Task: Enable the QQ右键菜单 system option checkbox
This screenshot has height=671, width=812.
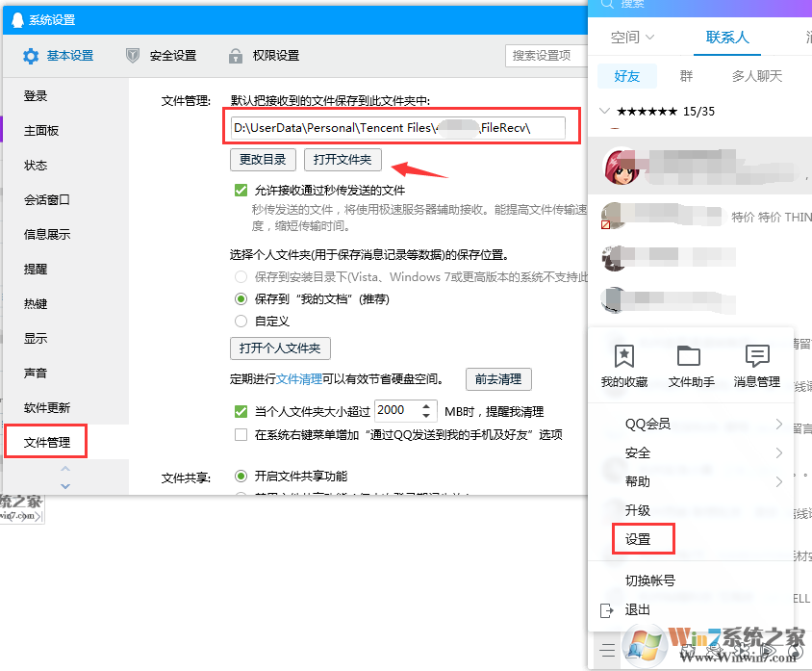Action: [242, 433]
